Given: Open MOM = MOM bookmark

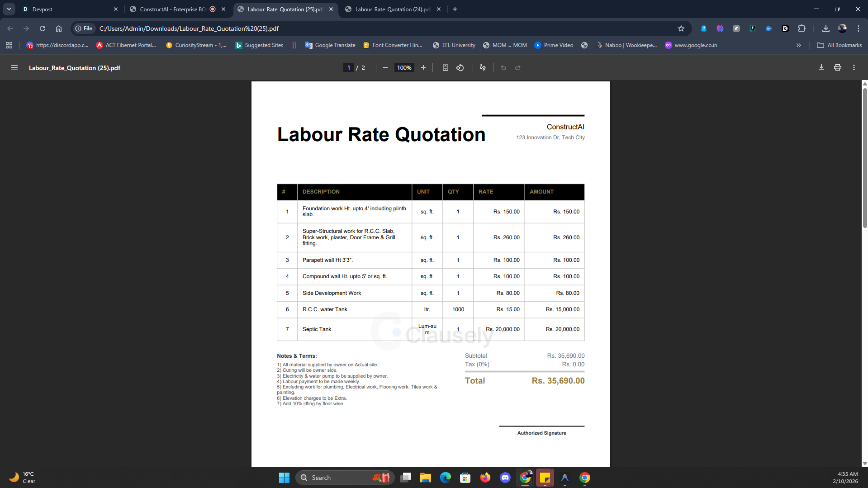Looking at the screenshot, I should pos(505,45).
